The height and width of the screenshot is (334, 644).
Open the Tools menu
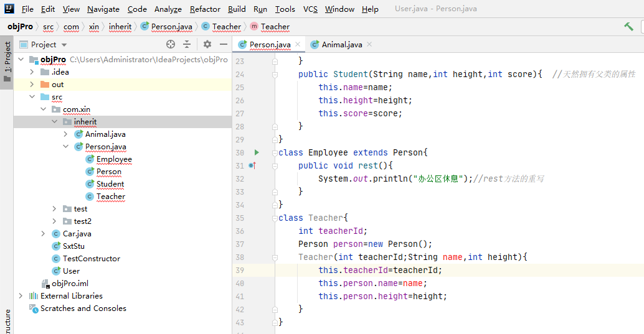tap(285, 9)
